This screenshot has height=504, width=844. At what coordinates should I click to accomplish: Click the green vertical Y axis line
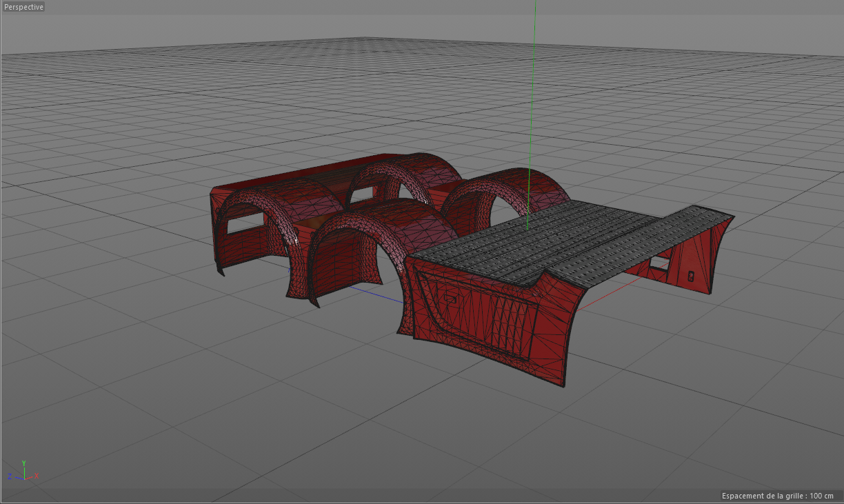tap(532, 114)
